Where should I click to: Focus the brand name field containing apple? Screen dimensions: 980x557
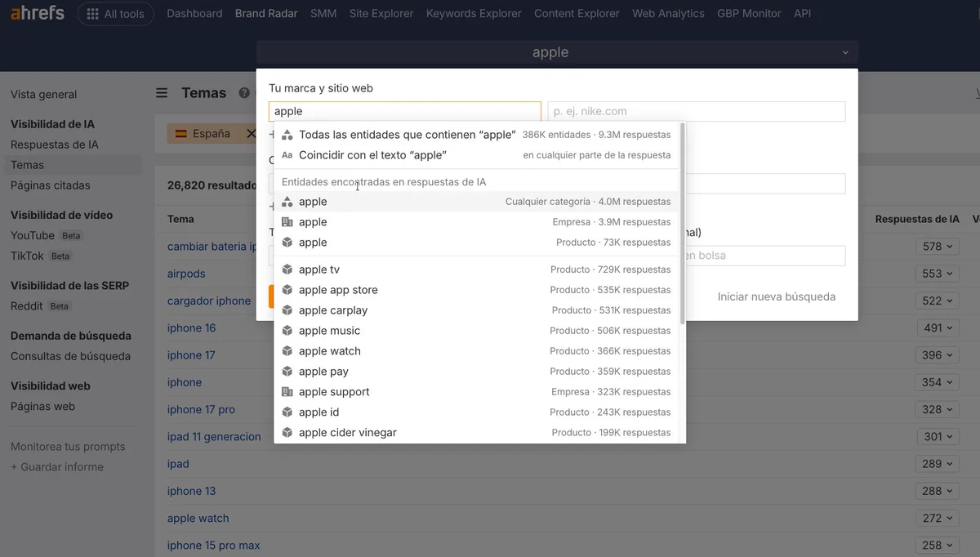point(405,111)
